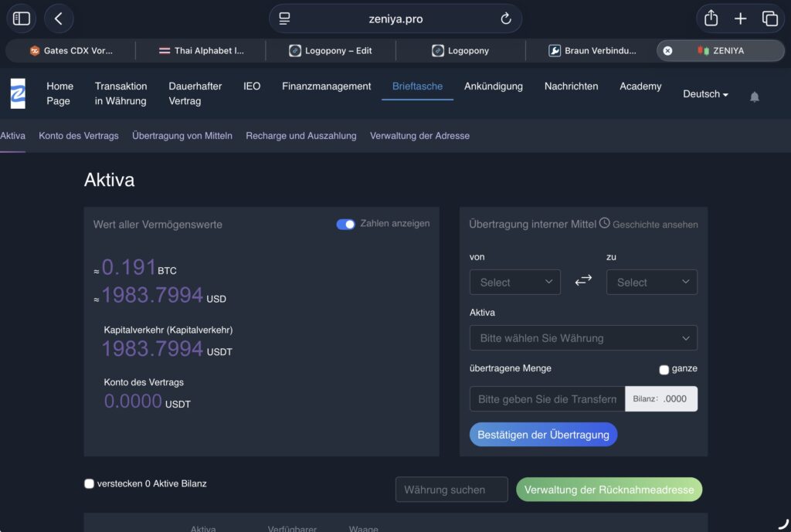Click the Zeniya logo icon
Image resolution: width=791 pixels, height=532 pixels.
click(x=18, y=93)
